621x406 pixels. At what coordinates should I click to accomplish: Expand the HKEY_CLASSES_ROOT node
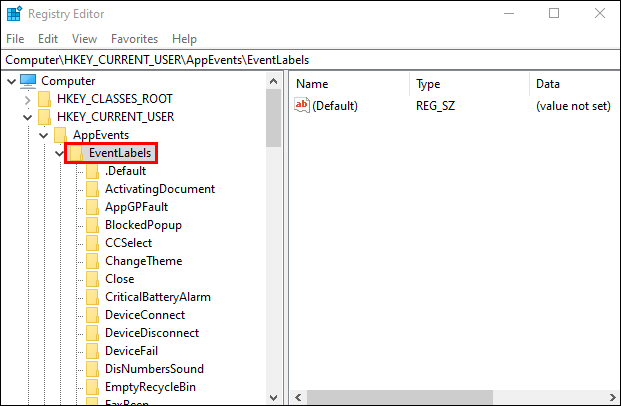[27, 99]
